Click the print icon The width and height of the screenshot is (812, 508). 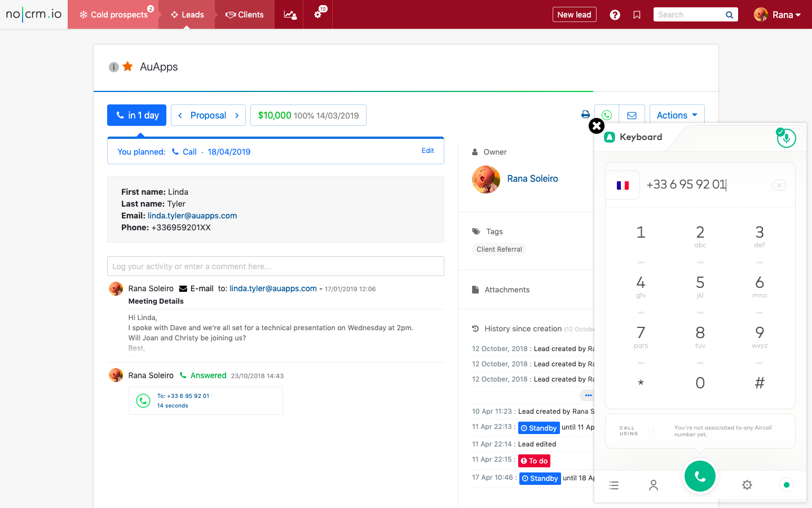coord(585,115)
